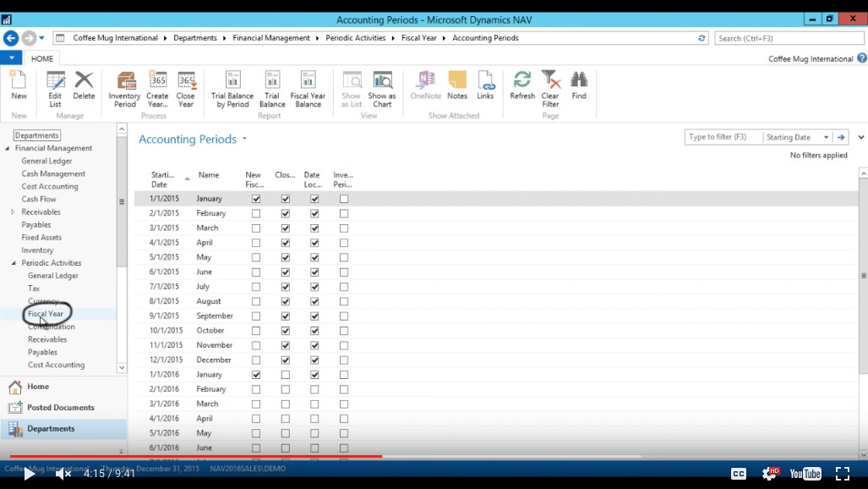868x489 pixels.
Task: Expand navigation pane button options
Action: pyautogui.click(x=121, y=451)
